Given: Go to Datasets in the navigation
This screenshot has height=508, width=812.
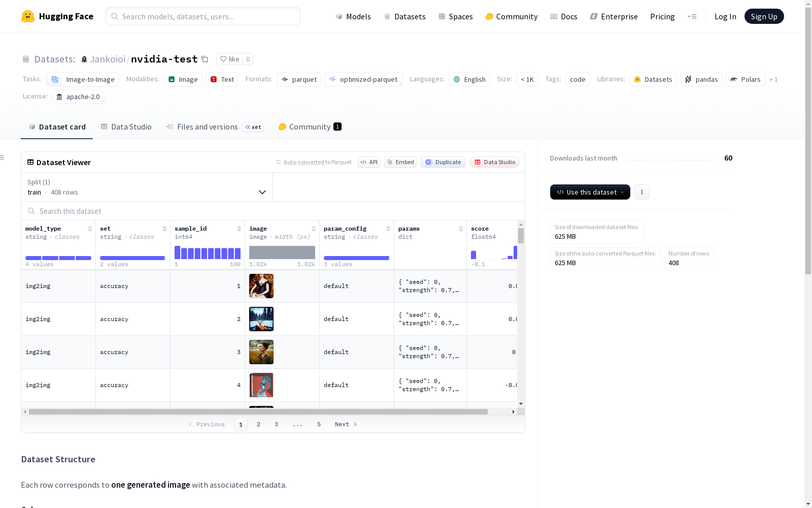Looking at the screenshot, I should [404, 16].
